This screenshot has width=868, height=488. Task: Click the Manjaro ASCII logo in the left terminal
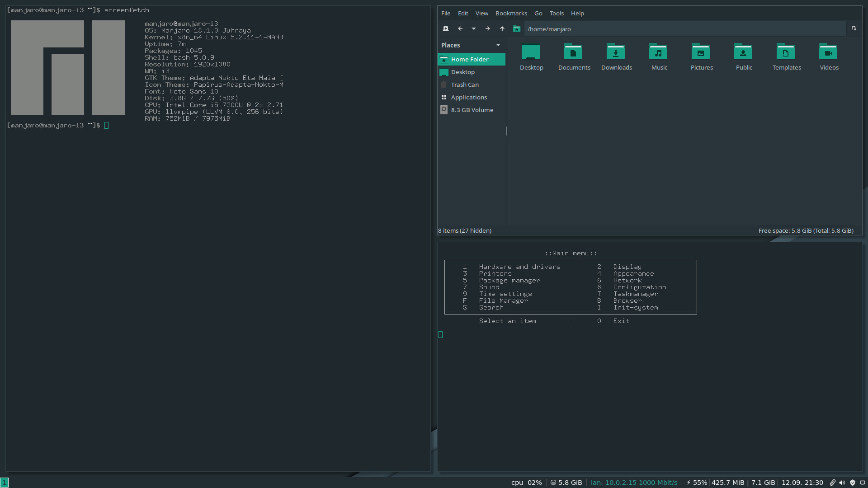coord(68,68)
